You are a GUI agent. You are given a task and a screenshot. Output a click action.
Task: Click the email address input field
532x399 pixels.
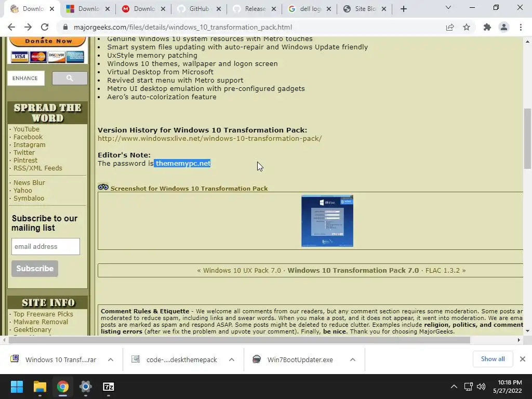(46, 246)
